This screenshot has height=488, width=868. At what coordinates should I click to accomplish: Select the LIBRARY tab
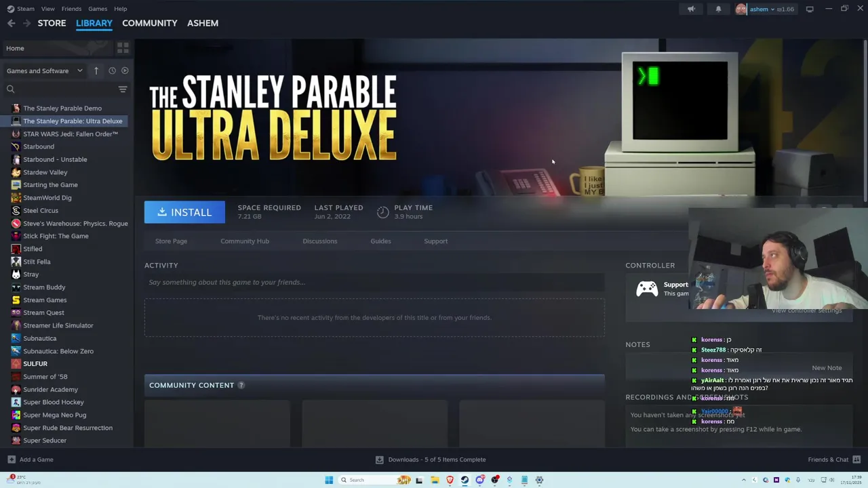(x=94, y=23)
